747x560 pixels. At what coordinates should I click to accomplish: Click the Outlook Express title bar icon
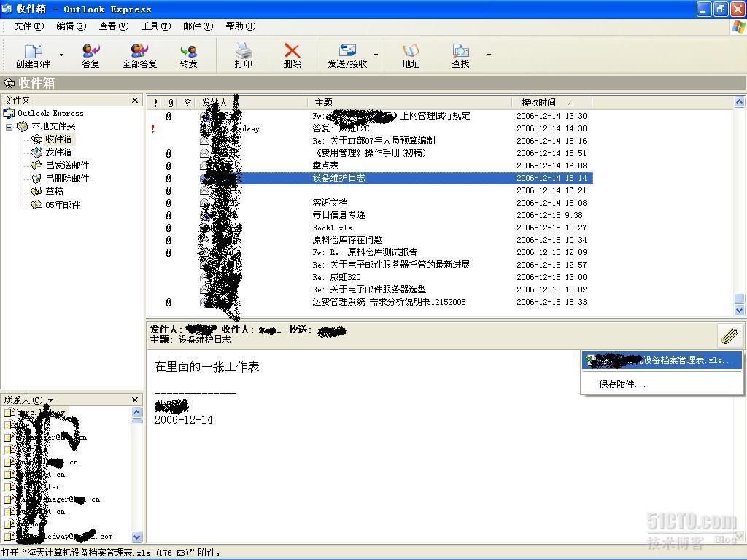click(7, 9)
